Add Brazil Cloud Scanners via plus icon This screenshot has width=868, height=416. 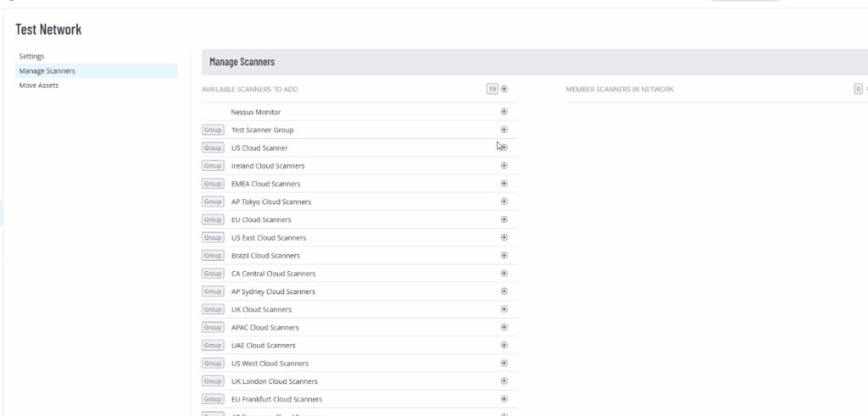pyautogui.click(x=504, y=255)
